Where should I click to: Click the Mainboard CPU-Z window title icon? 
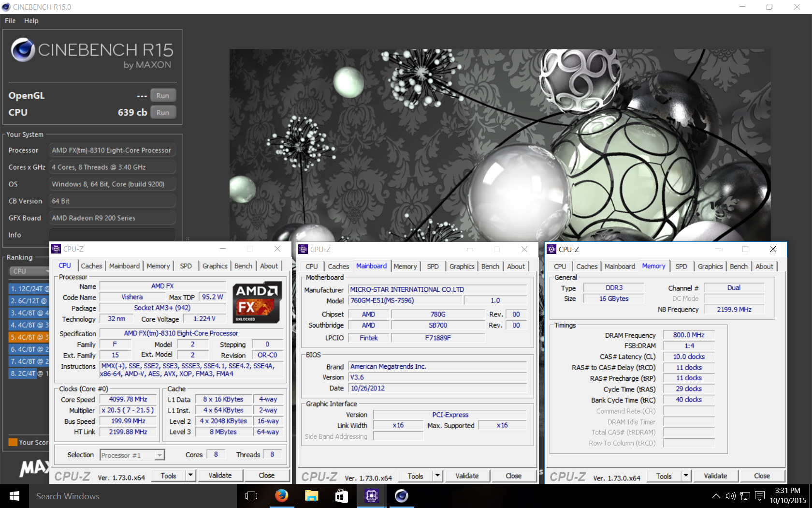point(304,249)
